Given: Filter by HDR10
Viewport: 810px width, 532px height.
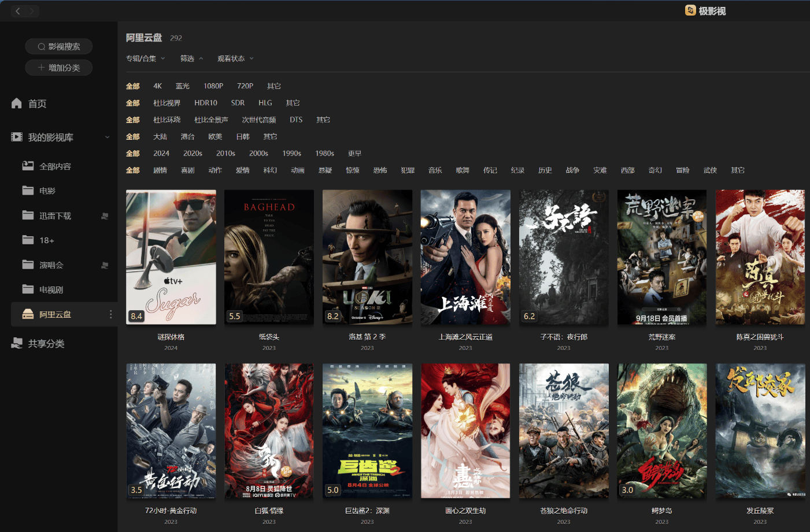Looking at the screenshot, I should click(206, 103).
